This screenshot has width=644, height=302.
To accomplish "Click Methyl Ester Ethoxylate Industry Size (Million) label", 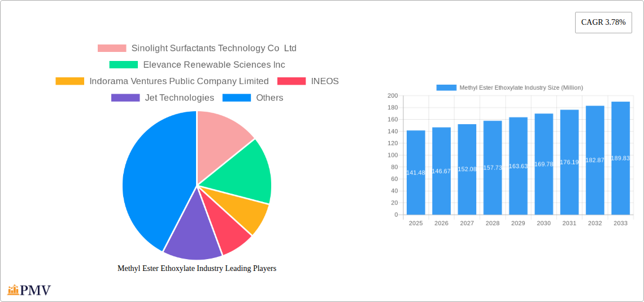I will coord(521,87).
